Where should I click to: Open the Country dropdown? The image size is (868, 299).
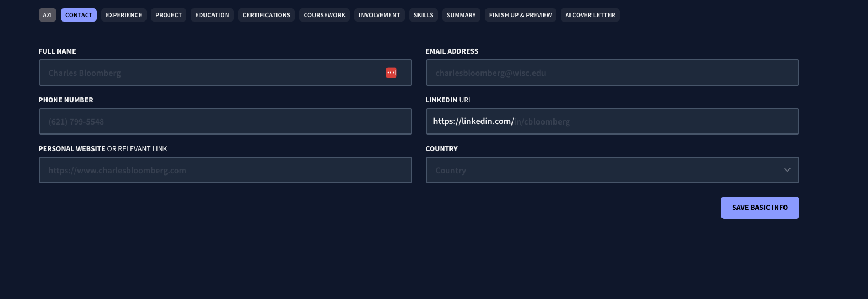[613, 170]
